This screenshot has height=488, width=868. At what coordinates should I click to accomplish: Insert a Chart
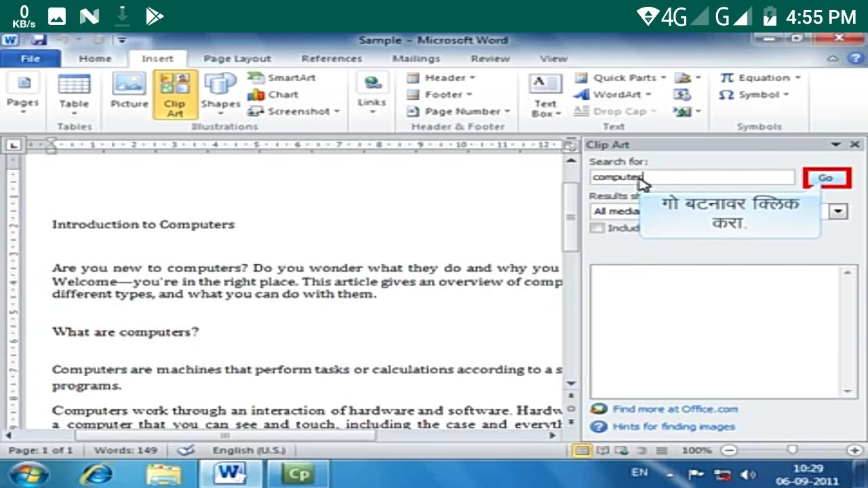click(x=273, y=95)
